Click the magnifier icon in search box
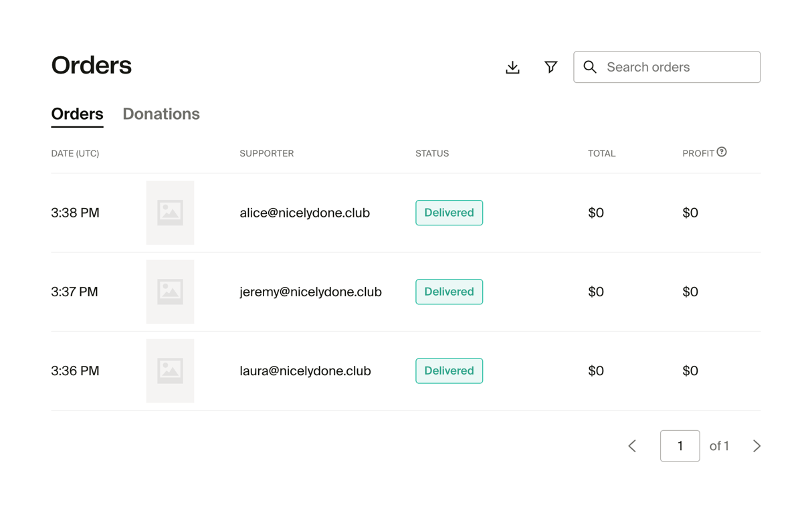Image resolution: width=812 pixels, height=513 pixels. pos(590,67)
